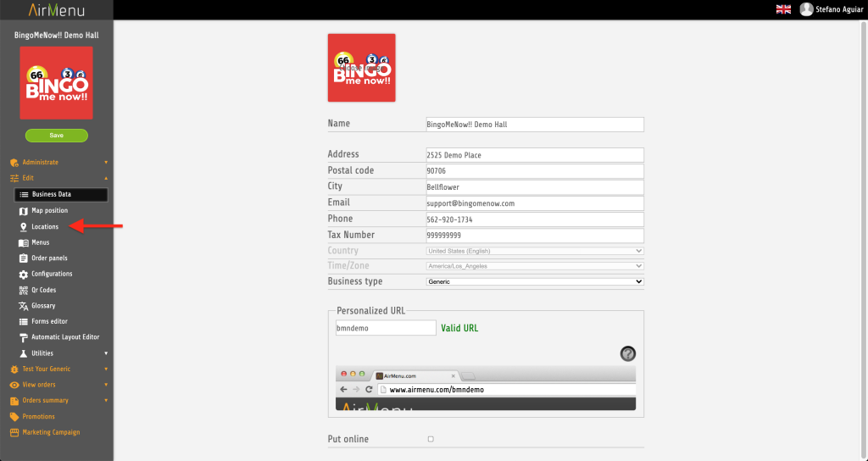Click the Map position map icon

click(x=23, y=211)
